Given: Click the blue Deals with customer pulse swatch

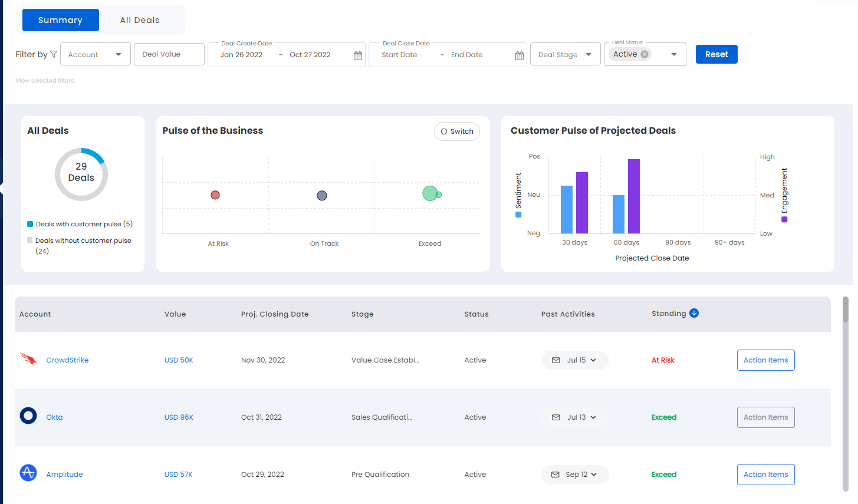Looking at the screenshot, I should coord(30,224).
